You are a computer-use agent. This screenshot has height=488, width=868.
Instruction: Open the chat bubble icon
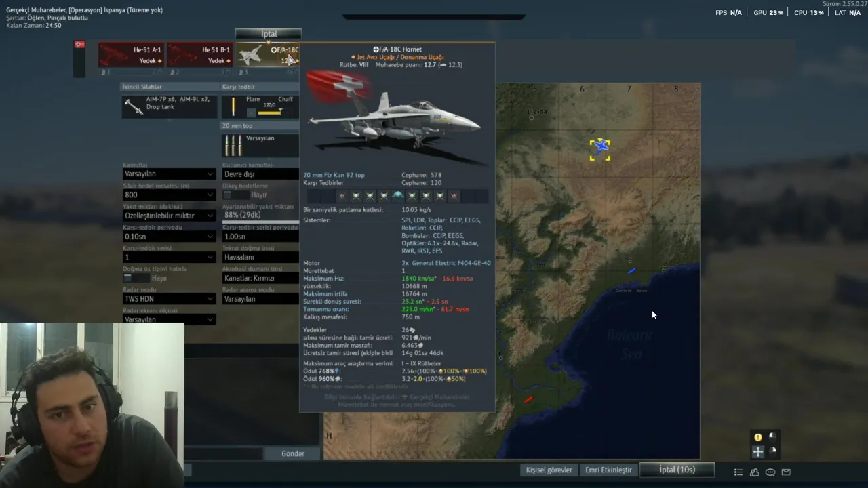[x=770, y=472]
